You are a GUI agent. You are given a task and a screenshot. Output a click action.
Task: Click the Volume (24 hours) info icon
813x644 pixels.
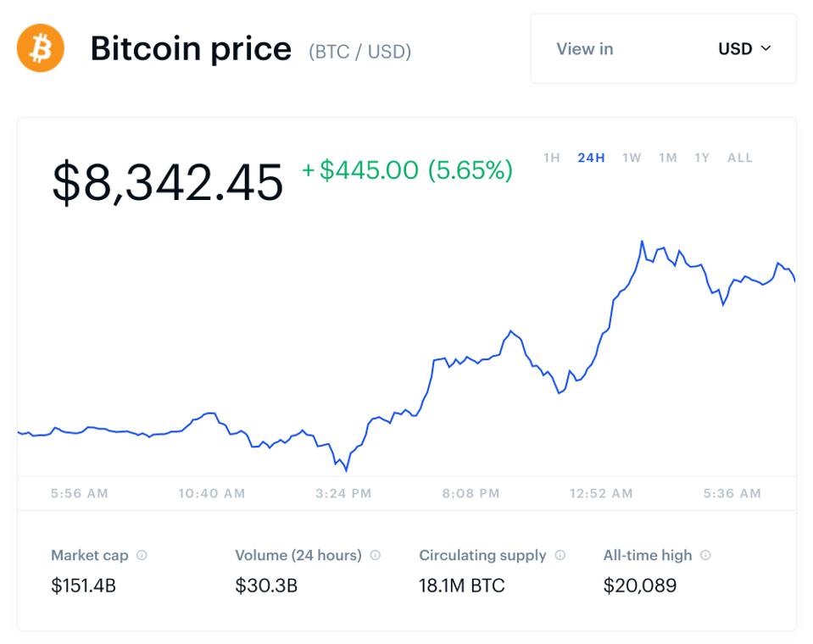click(x=375, y=555)
